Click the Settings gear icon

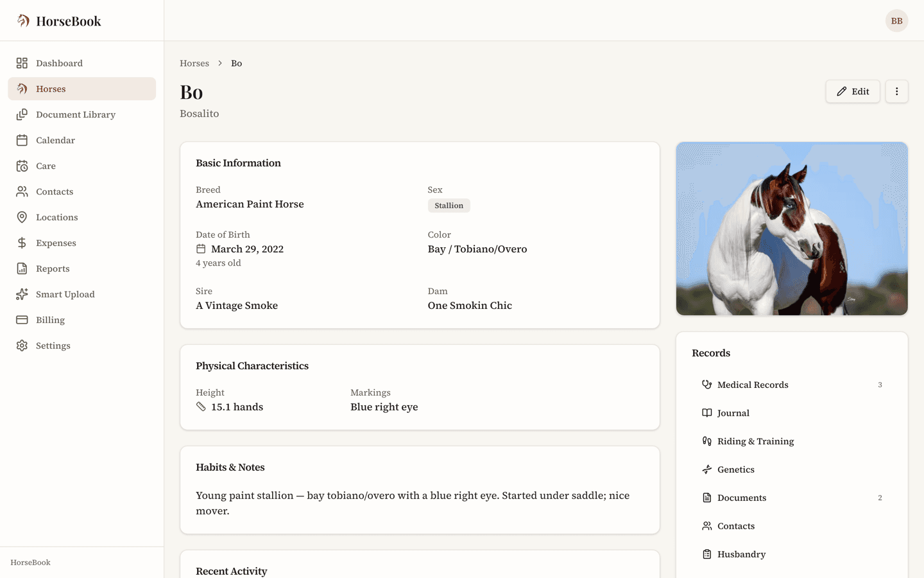[x=22, y=346]
